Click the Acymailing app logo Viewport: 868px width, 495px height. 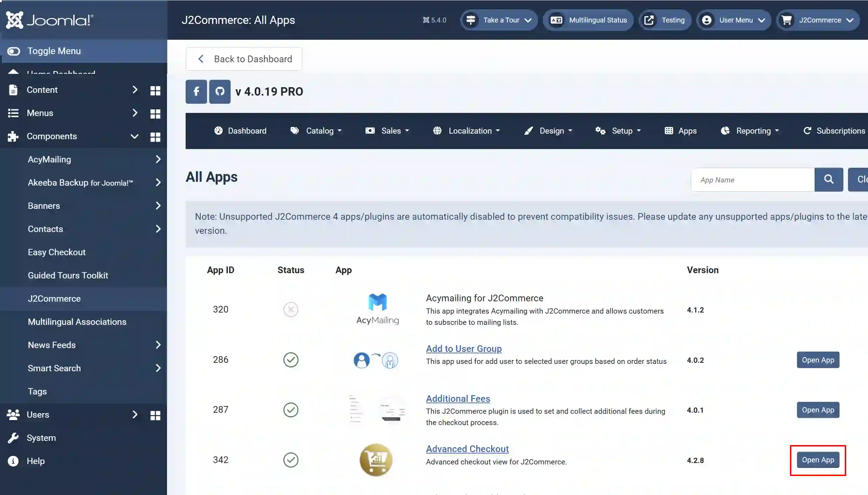coord(377,309)
